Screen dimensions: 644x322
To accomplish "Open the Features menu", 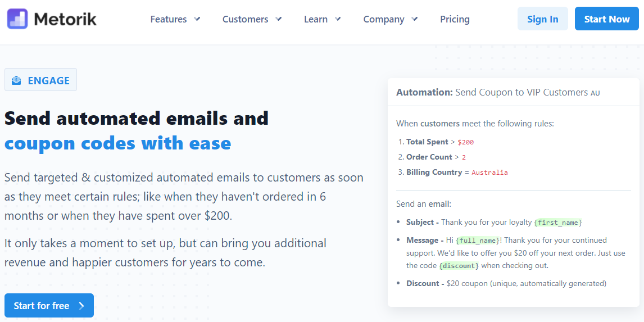I will (x=175, y=19).
